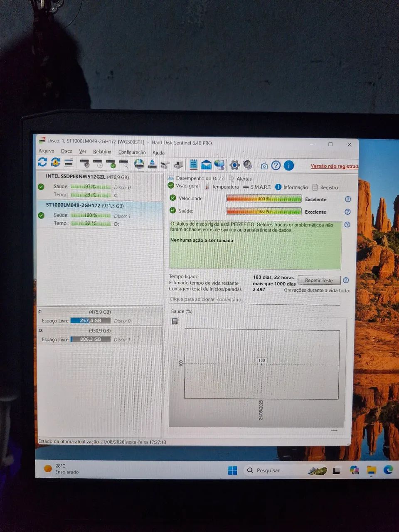Open Ver menu
Image resolution: width=399 pixels, height=532 pixels.
[x=83, y=152]
